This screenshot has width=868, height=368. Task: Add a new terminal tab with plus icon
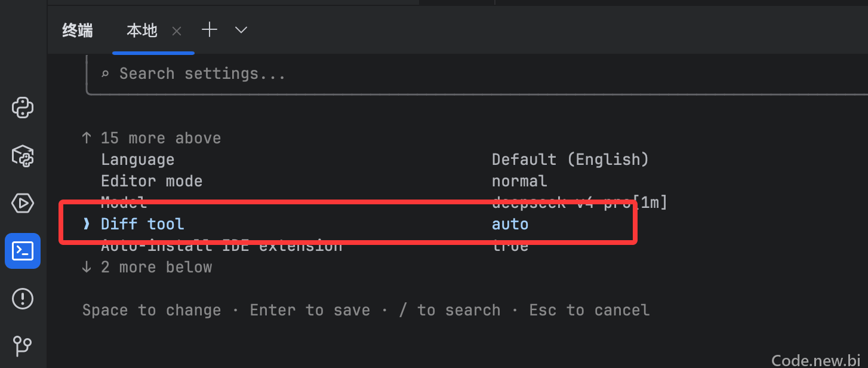tap(210, 30)
